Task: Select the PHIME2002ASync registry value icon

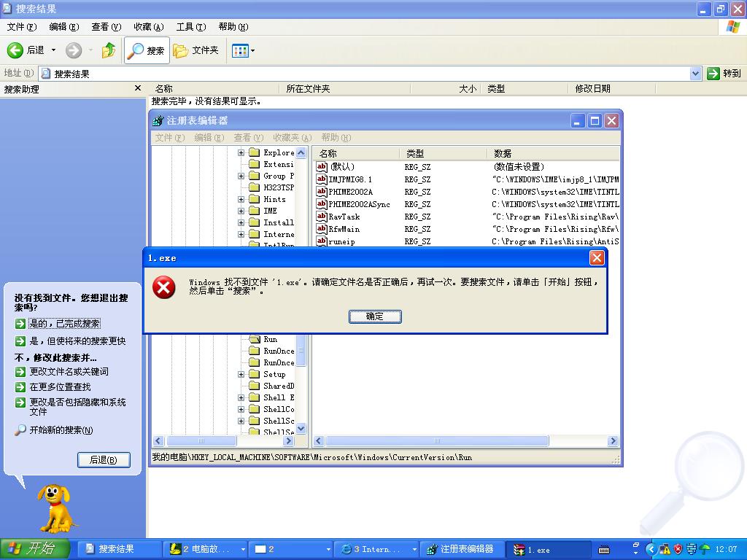Action: [x=322, y=204]
